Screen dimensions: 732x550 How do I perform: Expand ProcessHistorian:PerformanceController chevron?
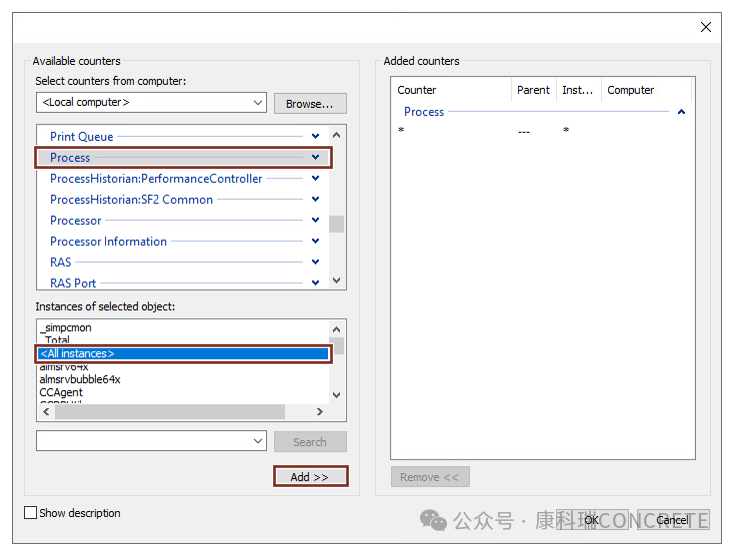point(315,178)
